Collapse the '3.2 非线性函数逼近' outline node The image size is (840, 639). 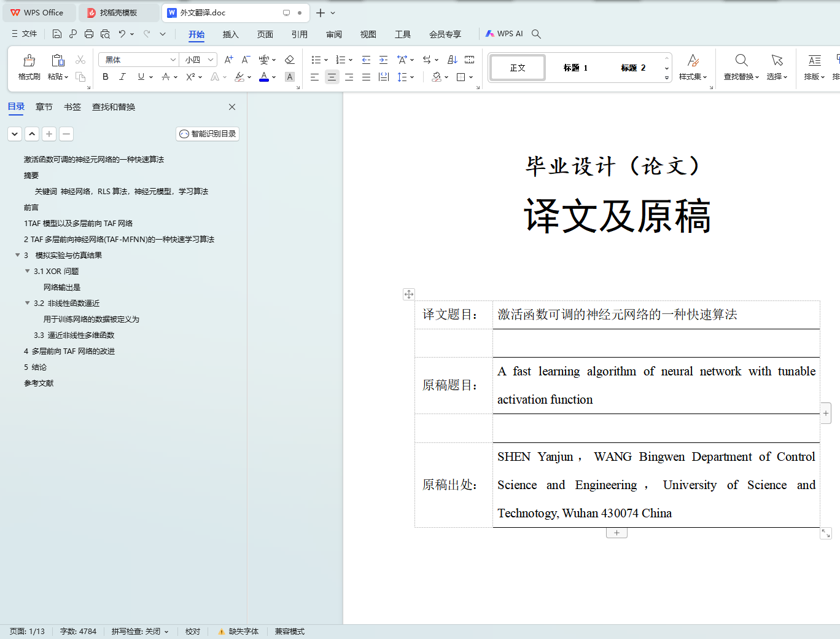tap(28, 303)
